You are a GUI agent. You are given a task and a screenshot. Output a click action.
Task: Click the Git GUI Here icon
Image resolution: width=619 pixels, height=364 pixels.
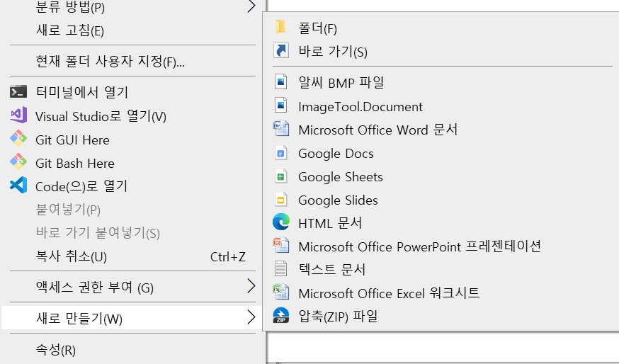point(18,139)
